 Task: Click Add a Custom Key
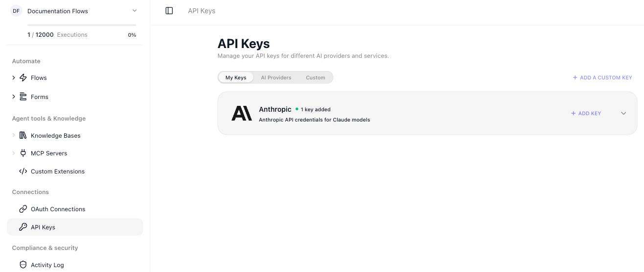[x=602, y=77]
